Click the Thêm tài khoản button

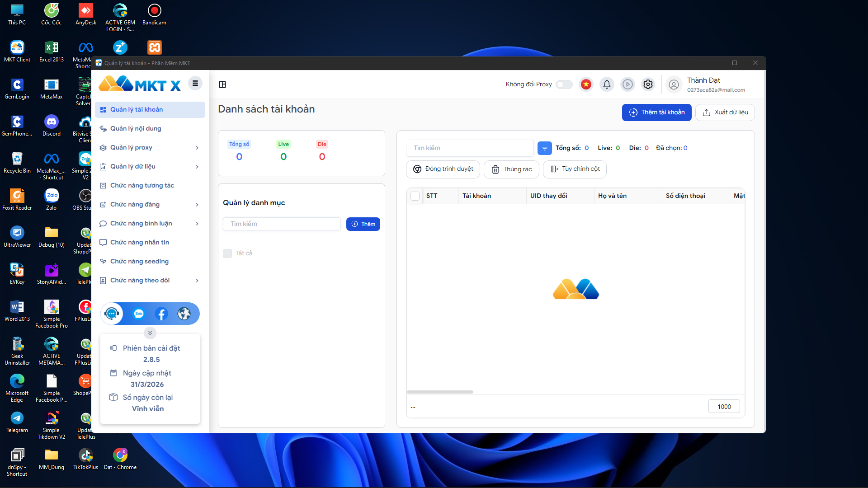(x=657, y=113)
